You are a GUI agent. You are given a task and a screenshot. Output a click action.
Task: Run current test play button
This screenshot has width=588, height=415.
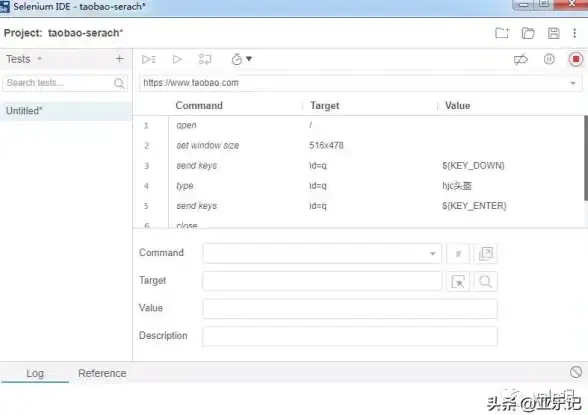177,59
